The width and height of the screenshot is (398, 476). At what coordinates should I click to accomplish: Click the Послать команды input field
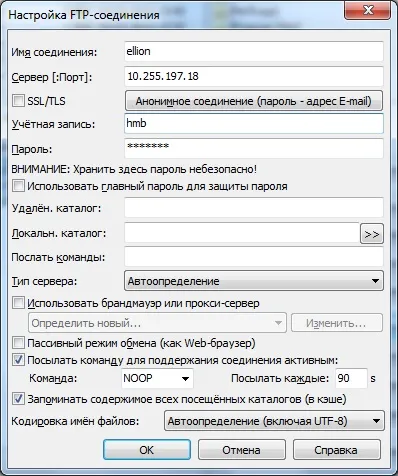click(x=254, y=257)
